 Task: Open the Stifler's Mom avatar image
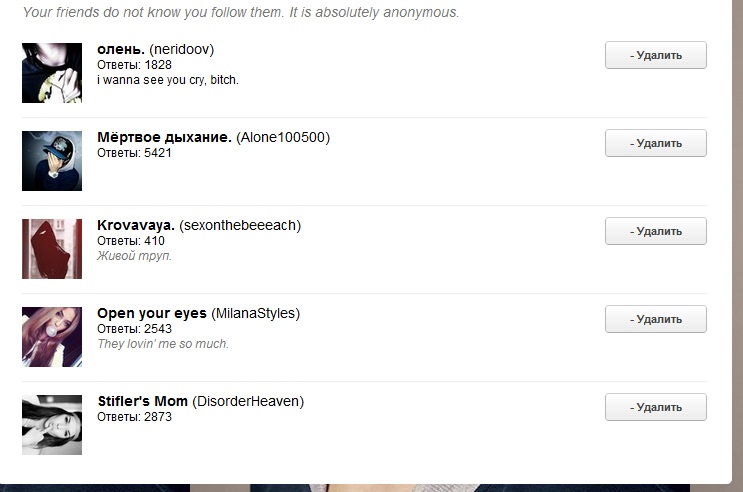(x=52, y=425)
